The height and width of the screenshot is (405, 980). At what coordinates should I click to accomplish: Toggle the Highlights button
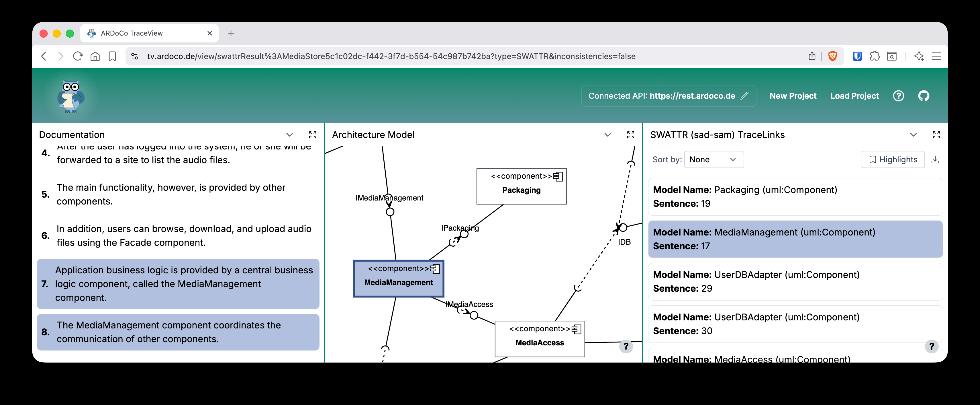click(893, 159)
